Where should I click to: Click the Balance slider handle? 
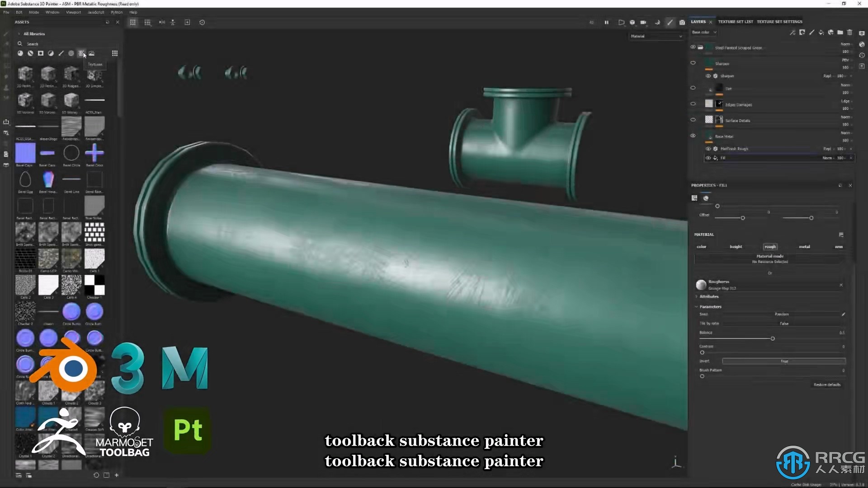click(773, 338)
